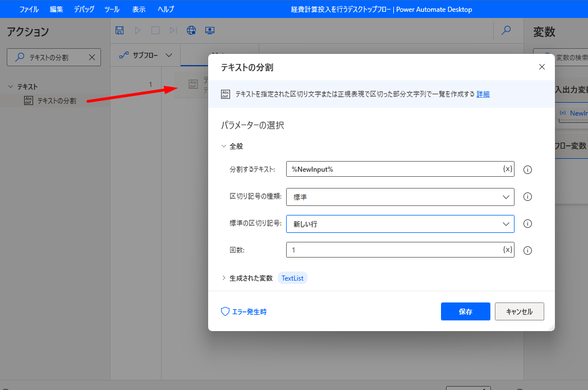
Task: Open the 表示 menu
Action: click(x=139, y=9)
